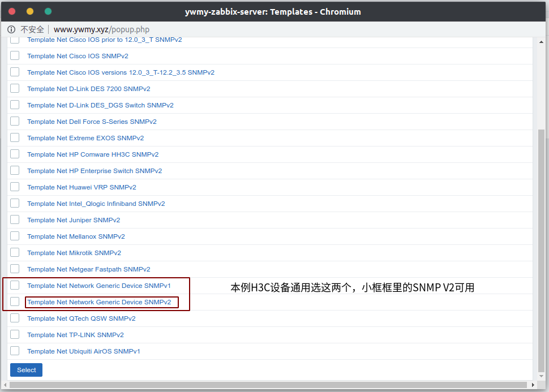The image size is (549, 392).
Task: Tick the HP Enterprise Switch SNMPv2 checkbox
Action: (15, 170)
